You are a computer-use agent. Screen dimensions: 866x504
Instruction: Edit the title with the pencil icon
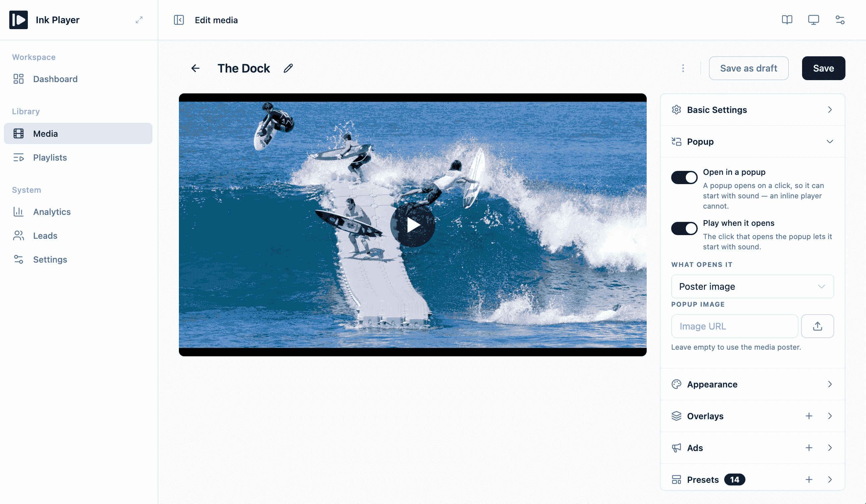point(288,68)
